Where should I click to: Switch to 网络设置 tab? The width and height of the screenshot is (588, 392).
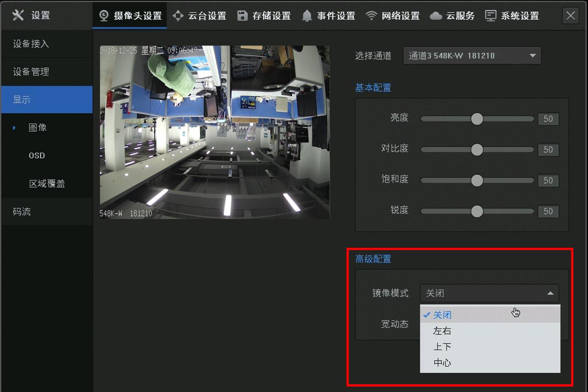[x=393, y=16]
